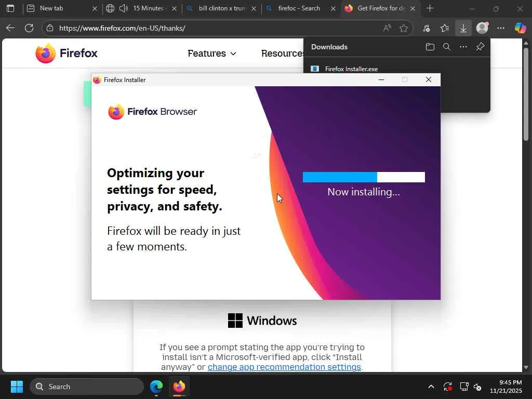The height and width of the screenshot is (399, 532).
Task: Open the toolbar icon left of Favorites list
Action: click(427, 28)
